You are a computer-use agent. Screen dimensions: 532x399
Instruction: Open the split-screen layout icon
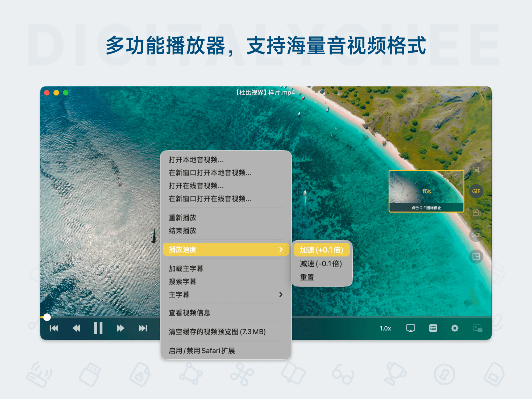click(x=476, y=256)
